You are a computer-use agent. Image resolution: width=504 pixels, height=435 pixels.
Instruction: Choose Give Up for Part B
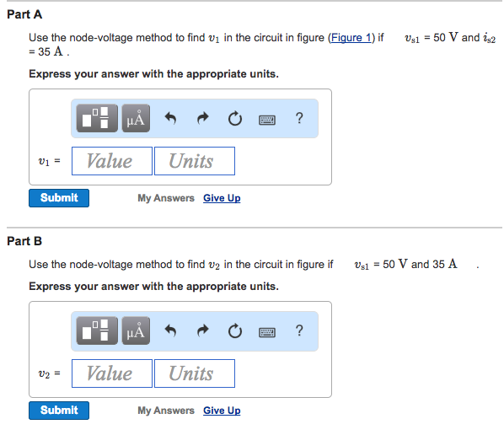(x=222, y=411)
